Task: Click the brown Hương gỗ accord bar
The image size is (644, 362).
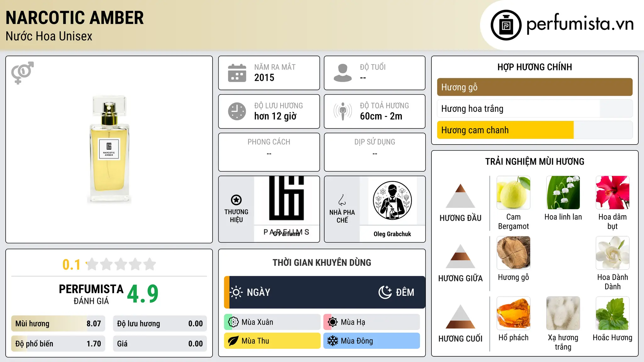Action: click(535, 87)
